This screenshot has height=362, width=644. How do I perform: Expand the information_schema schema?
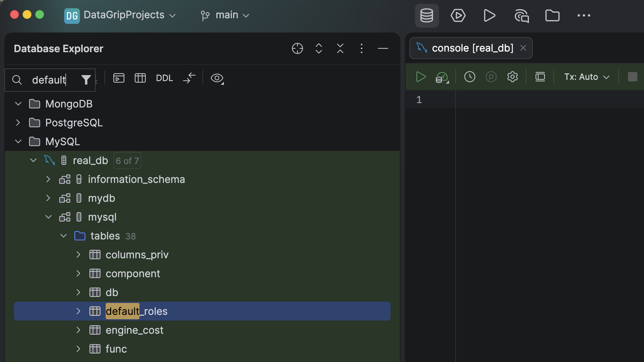(x=48, y=179)
